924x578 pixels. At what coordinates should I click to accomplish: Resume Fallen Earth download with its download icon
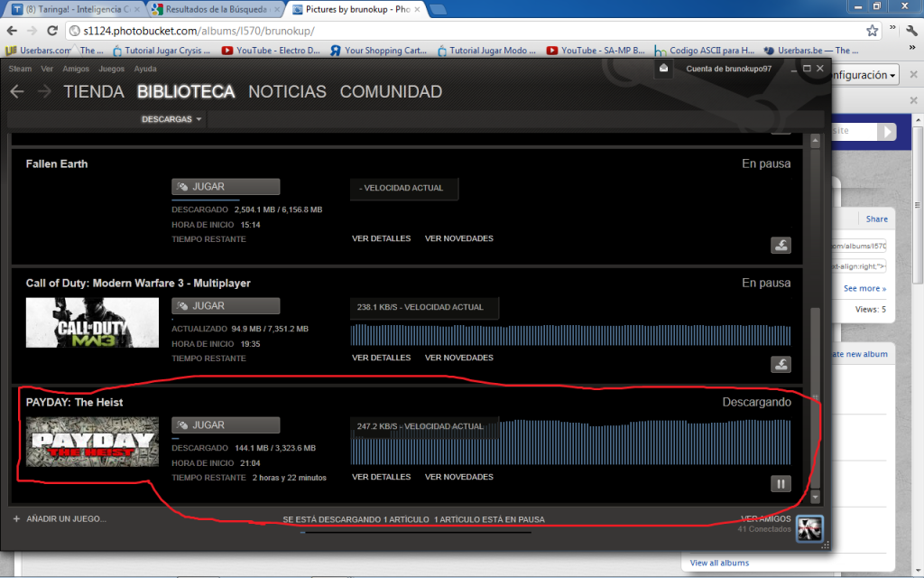click(781, 246)
